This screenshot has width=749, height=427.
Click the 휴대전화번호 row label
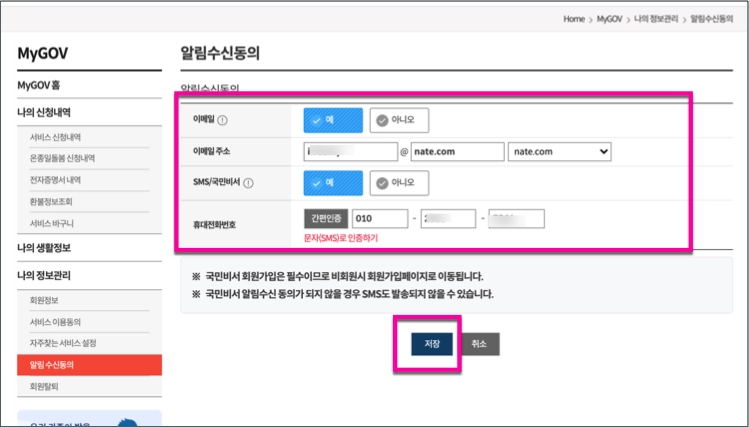(x=214, y=224)
